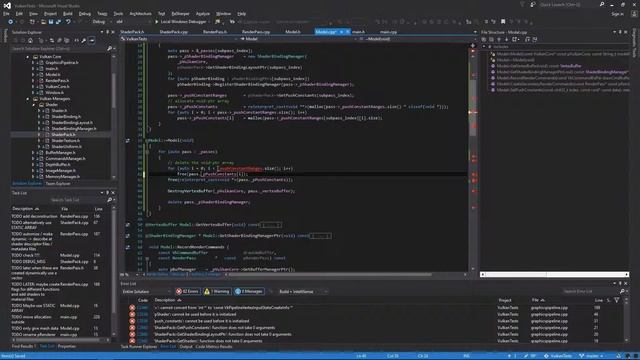Viewport: 640px width, 360px height.
Task: Collapse the Vulkan Managers folder
Action: click(28, 99)
